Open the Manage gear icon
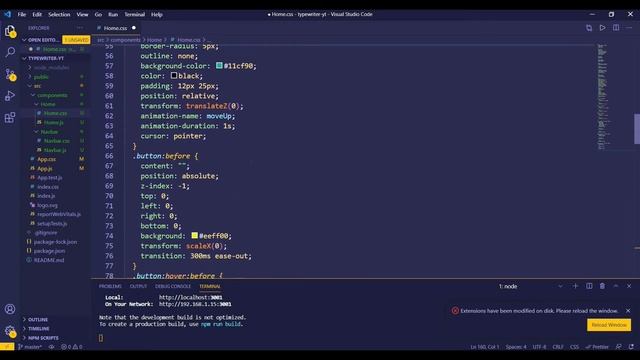 tap(10, 331)
